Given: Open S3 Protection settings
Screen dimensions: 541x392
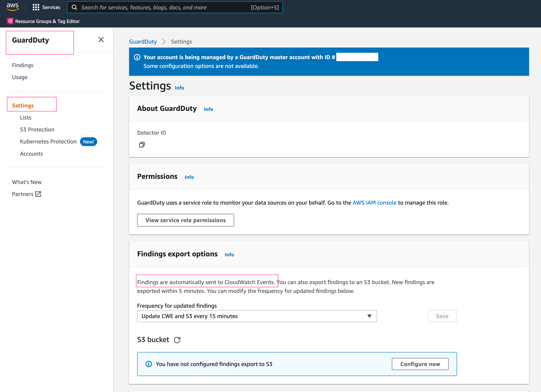Looking at the screenshot, I should [37, 129].
